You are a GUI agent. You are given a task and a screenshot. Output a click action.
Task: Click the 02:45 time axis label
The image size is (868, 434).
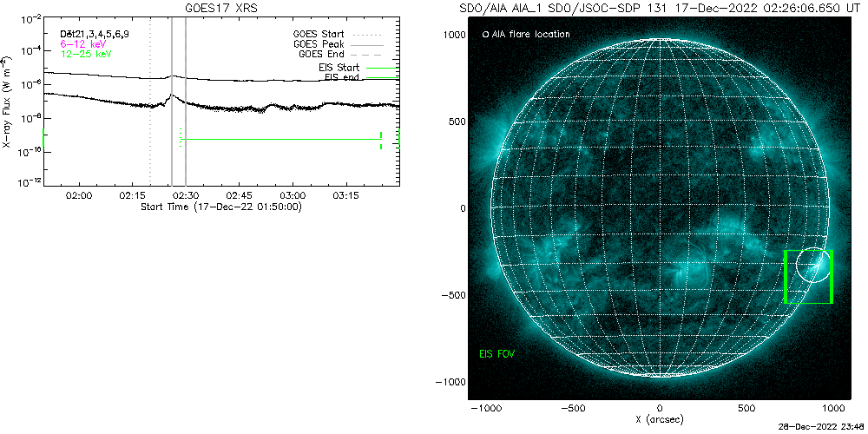[240, 195]
